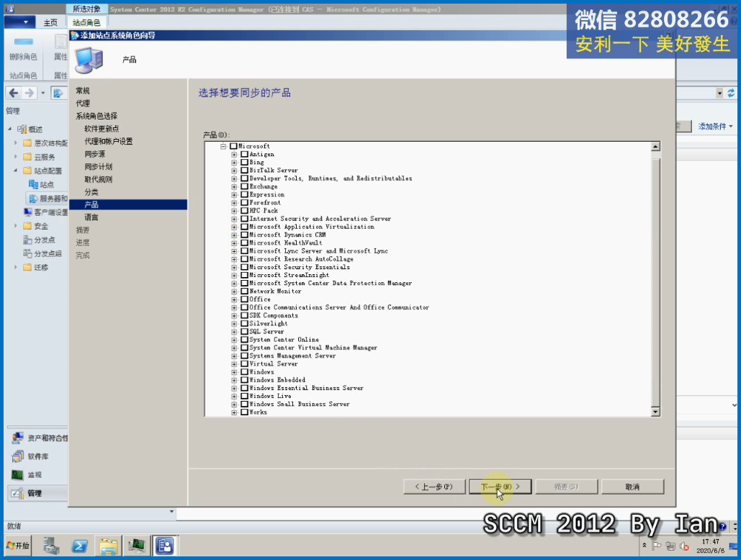Launch PowerShell from the taskbar
The width and height of the screenshot is (741, 560).
tap(79, 546)
